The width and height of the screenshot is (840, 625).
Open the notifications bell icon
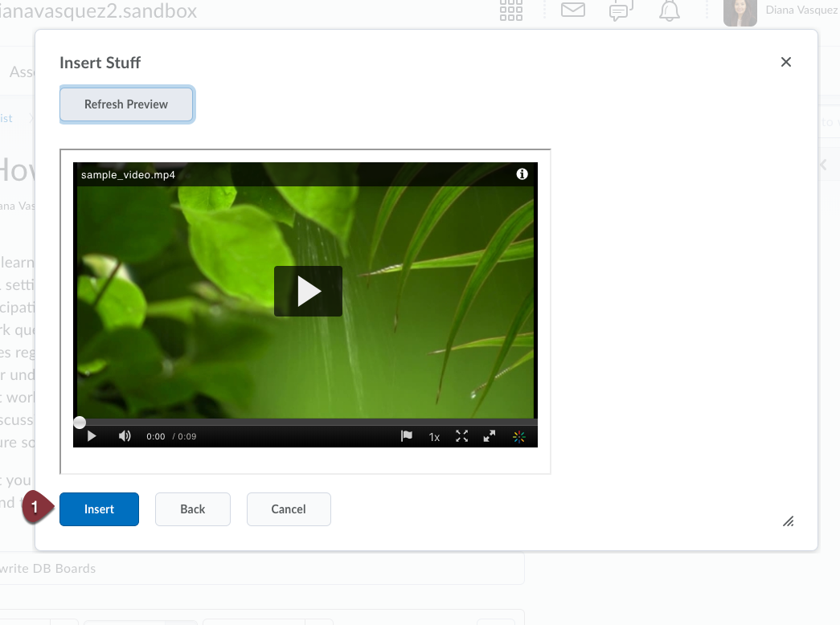point(669,10)
